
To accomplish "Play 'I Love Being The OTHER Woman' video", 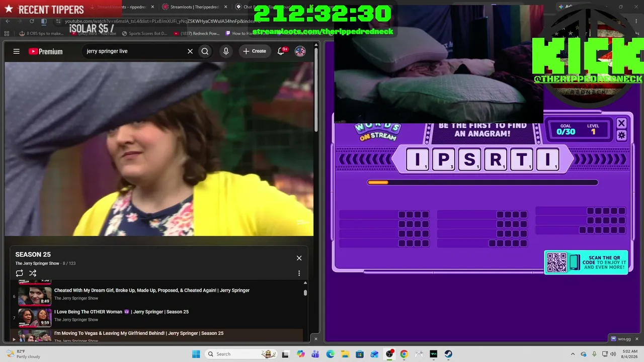I will coord(121,312).
